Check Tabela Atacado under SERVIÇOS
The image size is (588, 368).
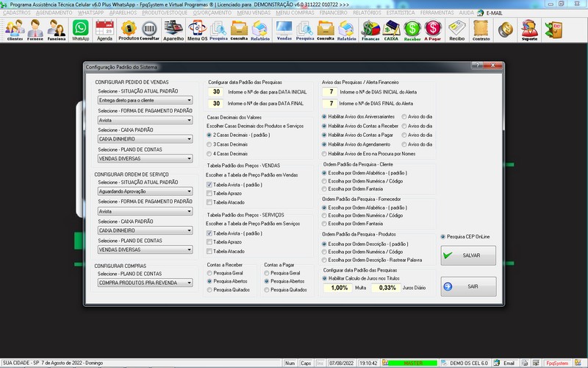[x=209, y=251]
